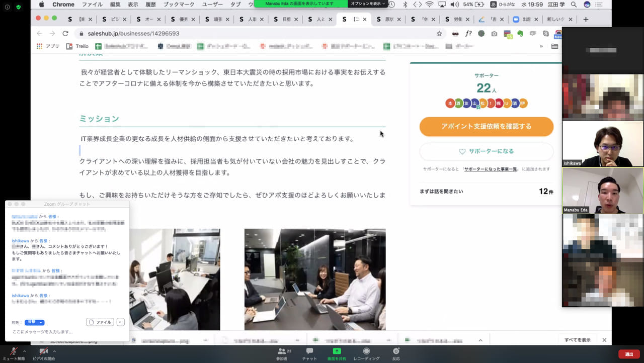Unmute the microphone with ミュート解除
644x363 pixels.
pyautogui.click(x=13, y=352)
